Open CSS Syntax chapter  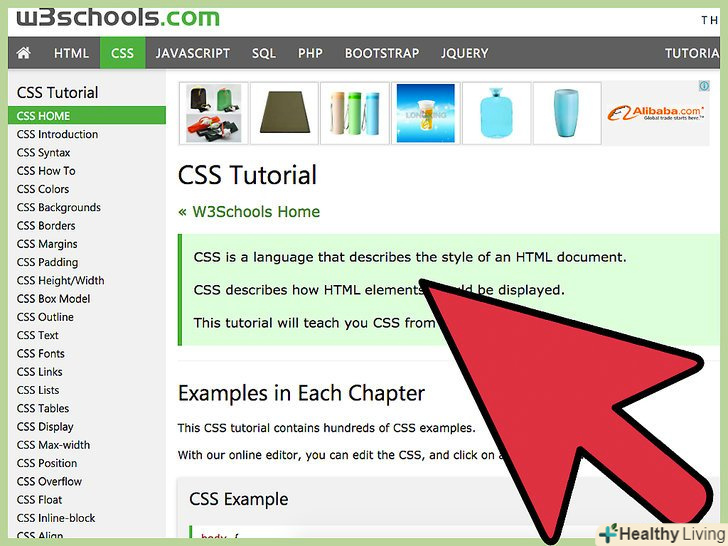pyautogui.click(x=44, y=153)
